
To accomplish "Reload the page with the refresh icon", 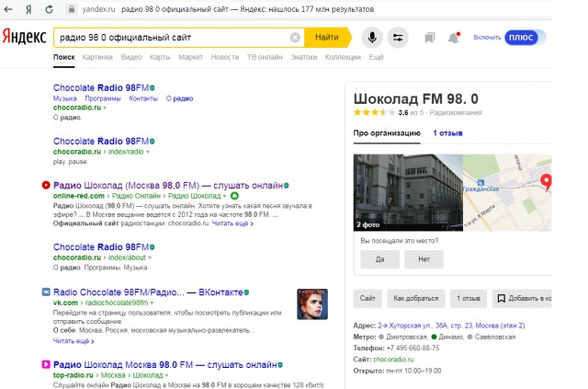I will [x=49, y=9].
